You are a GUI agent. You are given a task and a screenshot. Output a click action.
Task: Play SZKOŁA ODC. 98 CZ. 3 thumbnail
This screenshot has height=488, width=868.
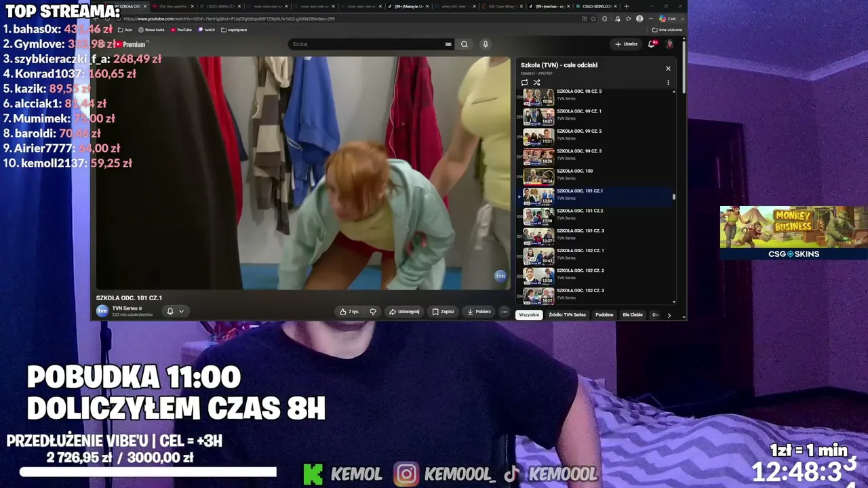(x=538, y=98)
